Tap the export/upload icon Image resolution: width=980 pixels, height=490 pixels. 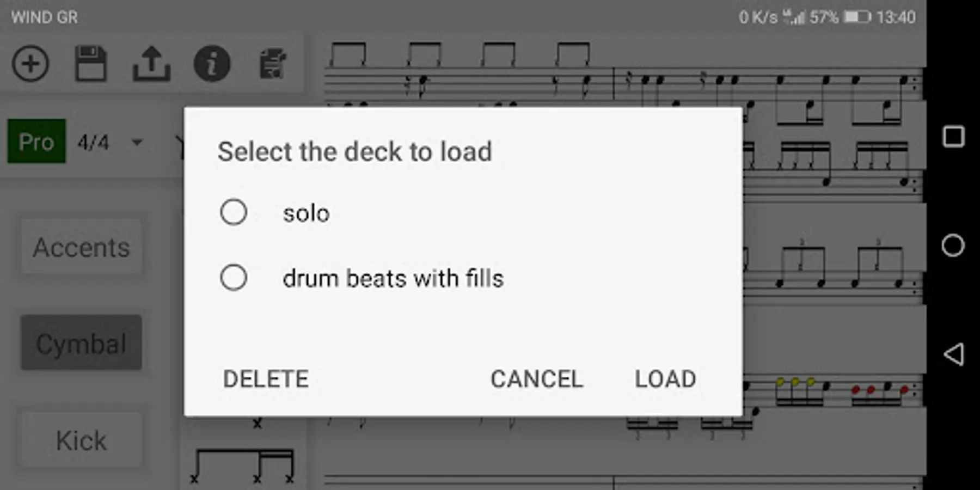pos(151,64)
